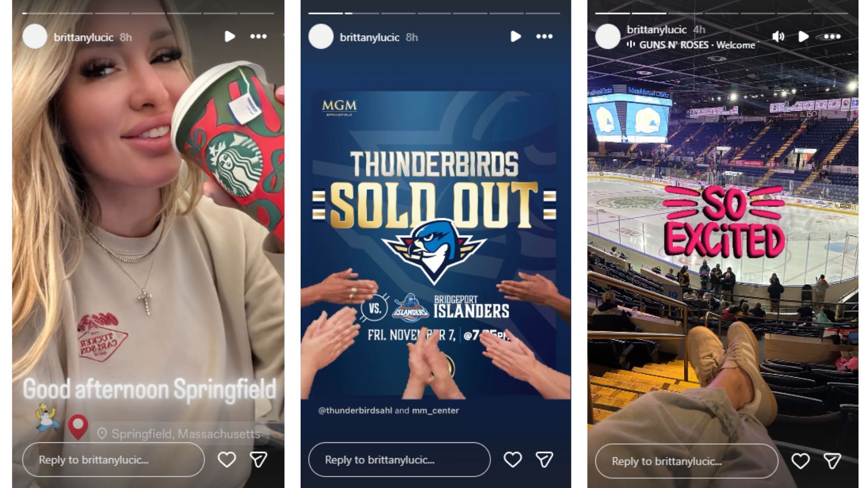Click reply field under Thunderbirds story
Image resolution: width=868 pixels, height=488 pixels.
400,460
